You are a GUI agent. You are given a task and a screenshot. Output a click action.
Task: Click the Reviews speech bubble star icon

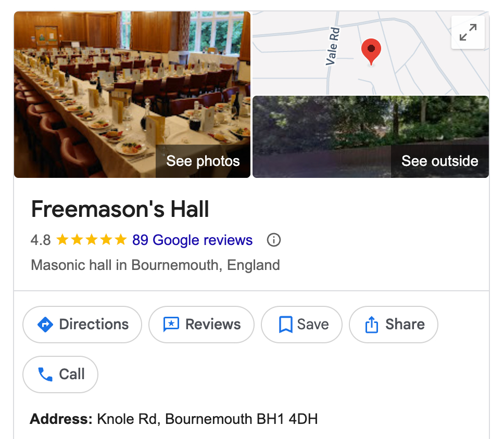(171, 325)
